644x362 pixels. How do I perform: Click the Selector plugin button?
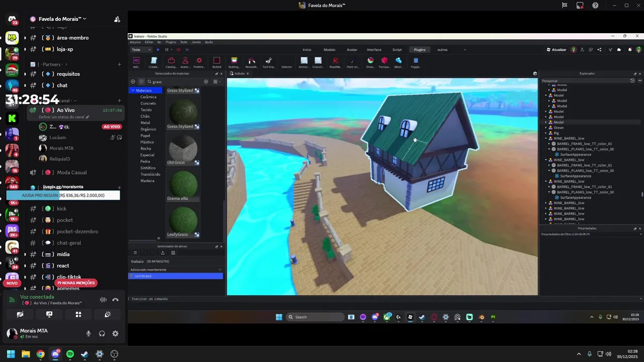tap(286, 62)
